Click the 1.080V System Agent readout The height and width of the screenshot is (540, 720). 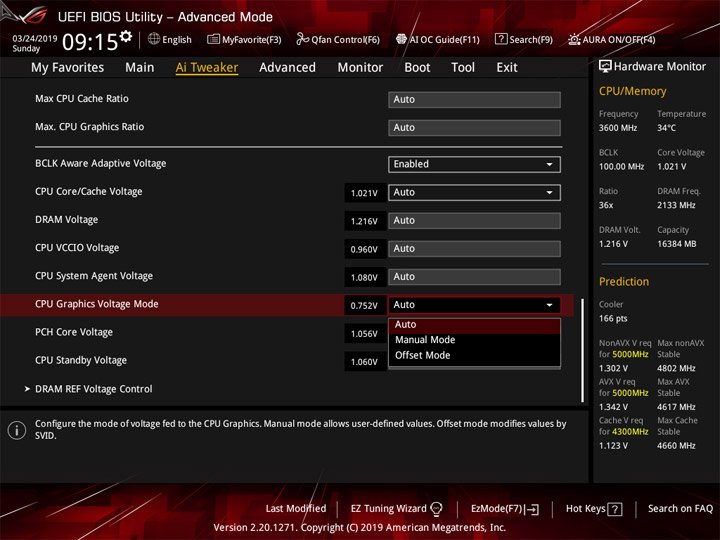365,278
